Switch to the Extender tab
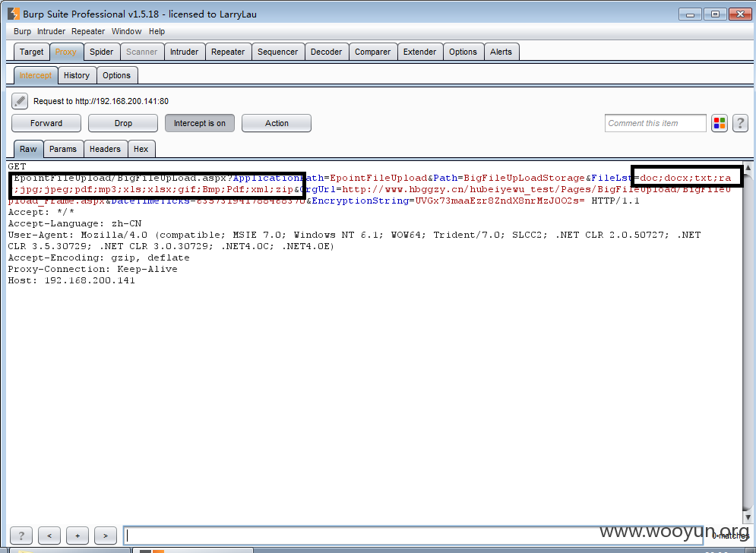The width and height of the screenshot is (756, 553). pos(419,52)
